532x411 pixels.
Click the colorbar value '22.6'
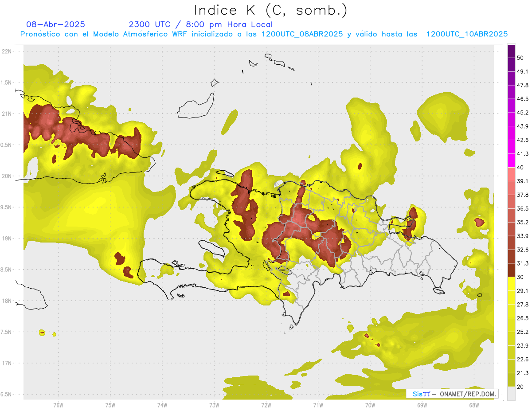523,360
